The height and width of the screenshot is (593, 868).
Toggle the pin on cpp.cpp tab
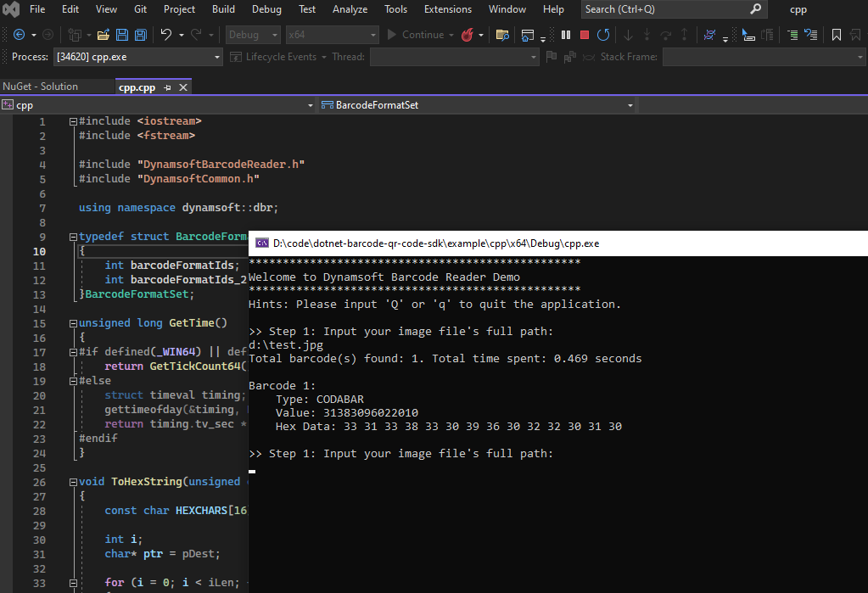click(x=168, y=87)
